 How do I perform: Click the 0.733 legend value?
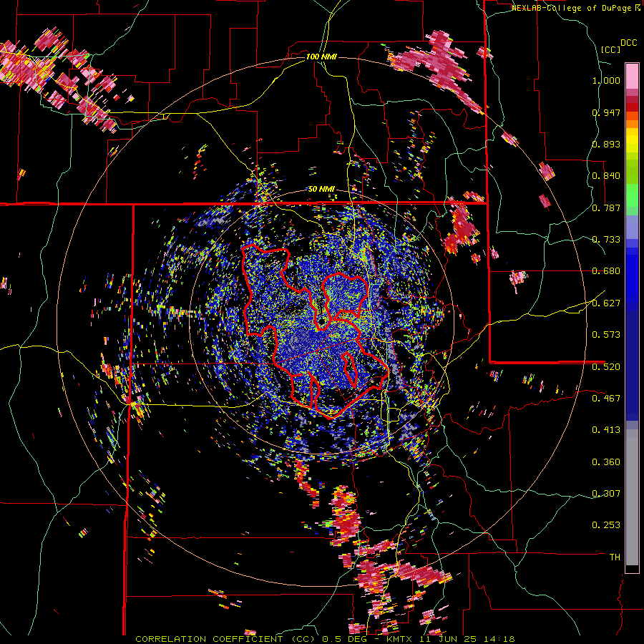[x=606, y=240]
